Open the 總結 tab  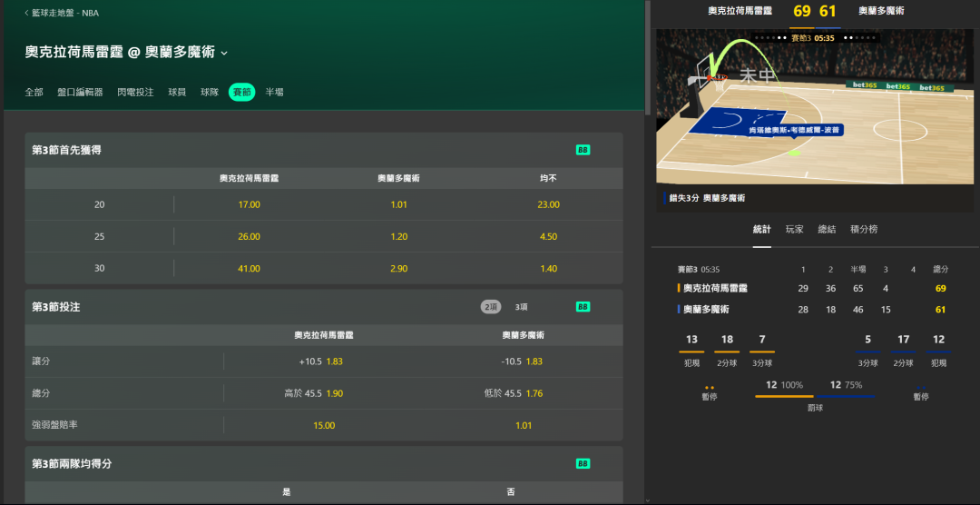(x=827, y=230)
